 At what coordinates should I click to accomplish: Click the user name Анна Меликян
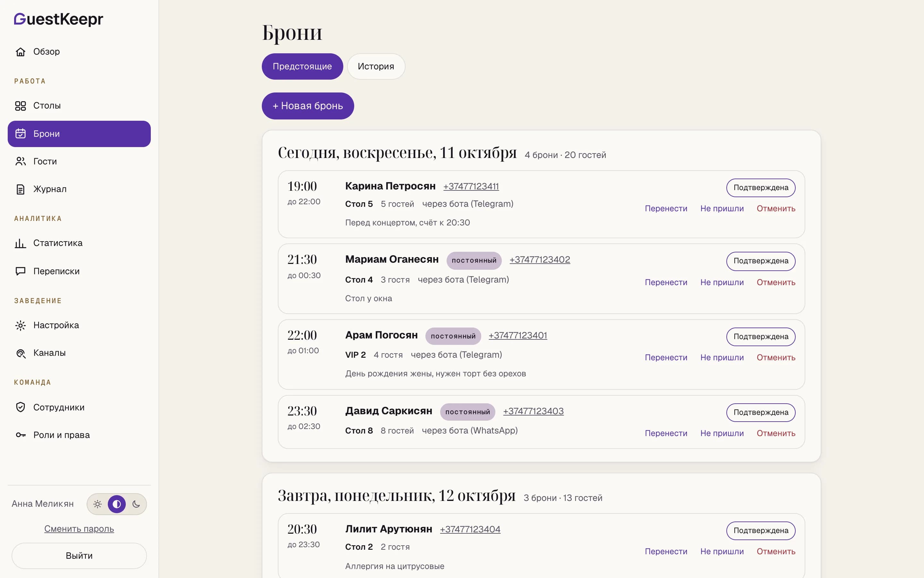[43, 504]
